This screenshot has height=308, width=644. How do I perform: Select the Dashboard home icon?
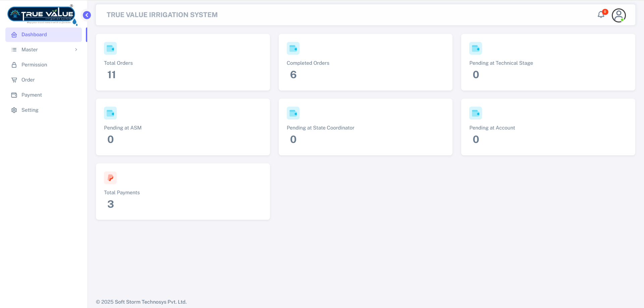[x=14, y=35]
